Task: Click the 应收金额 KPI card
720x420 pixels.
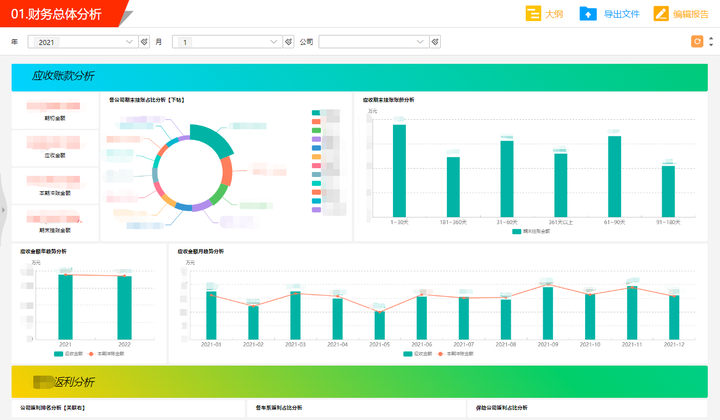Action: tap(55, 148)
